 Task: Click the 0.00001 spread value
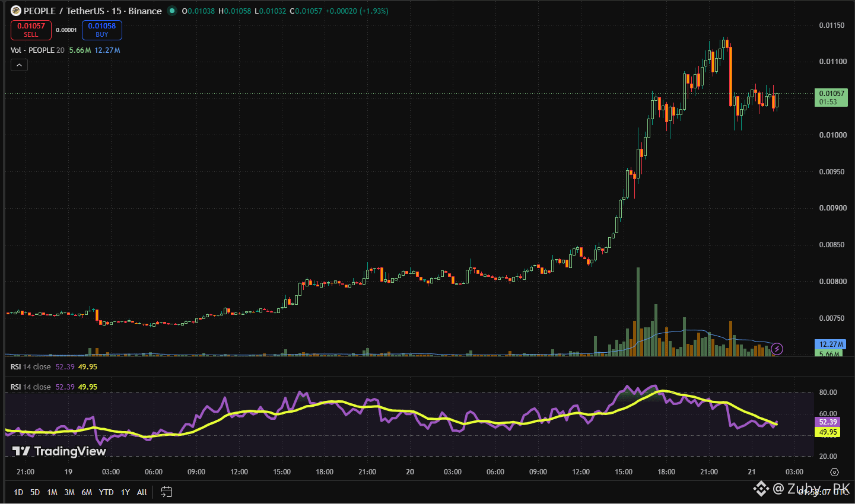click(66, 30)
